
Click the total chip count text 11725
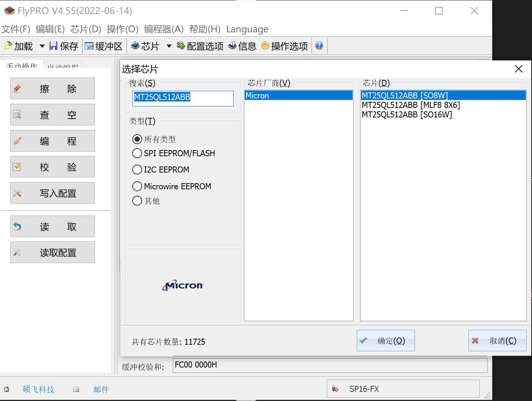195,342
